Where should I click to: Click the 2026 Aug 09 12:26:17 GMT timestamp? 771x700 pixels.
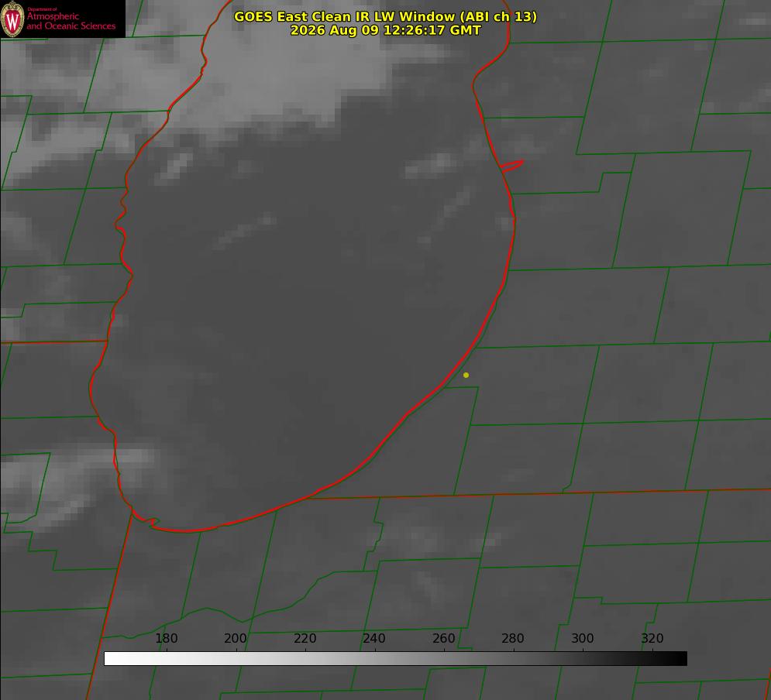click(386, 30)
